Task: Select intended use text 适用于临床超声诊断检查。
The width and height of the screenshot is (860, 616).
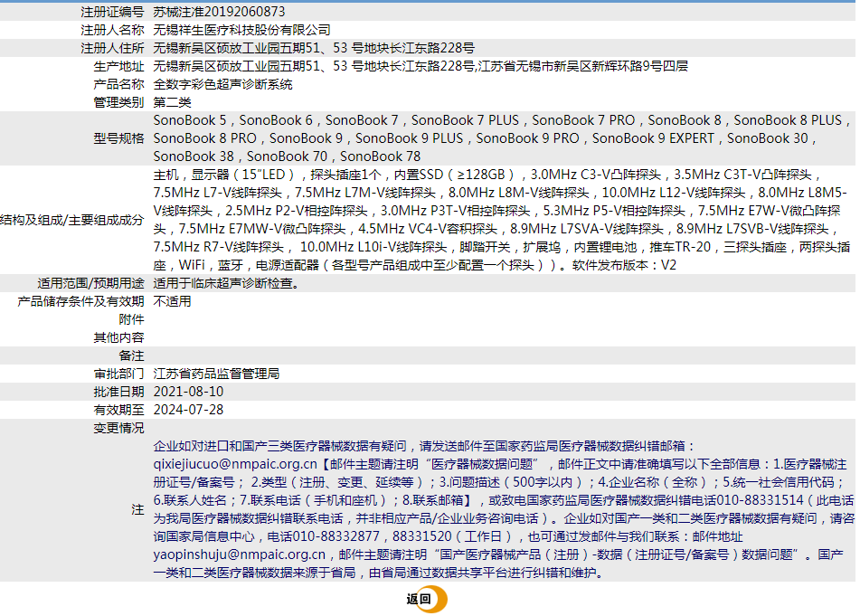Action: [x=226, y=283]
